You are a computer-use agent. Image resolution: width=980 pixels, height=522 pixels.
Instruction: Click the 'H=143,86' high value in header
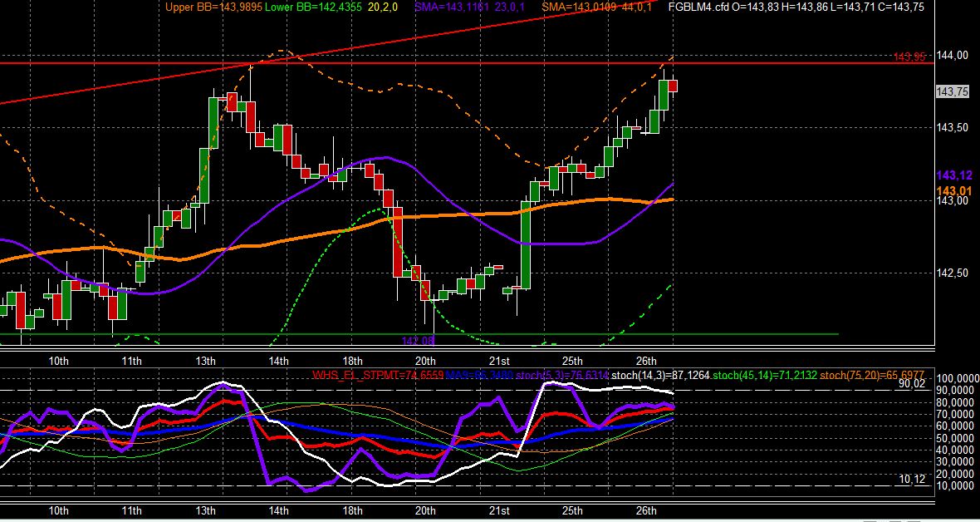pyautogui.click(x=803, y=7)
